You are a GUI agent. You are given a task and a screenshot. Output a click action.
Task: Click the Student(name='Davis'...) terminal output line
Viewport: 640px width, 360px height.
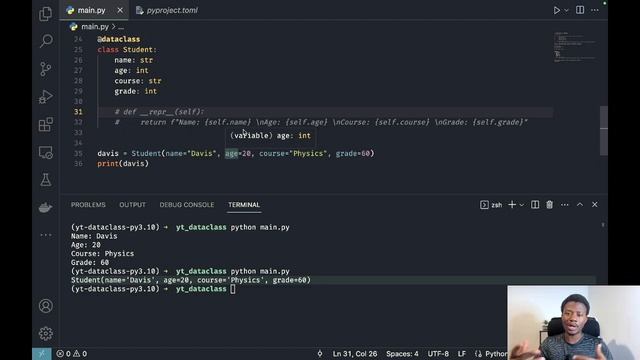[x=191, y=280]
